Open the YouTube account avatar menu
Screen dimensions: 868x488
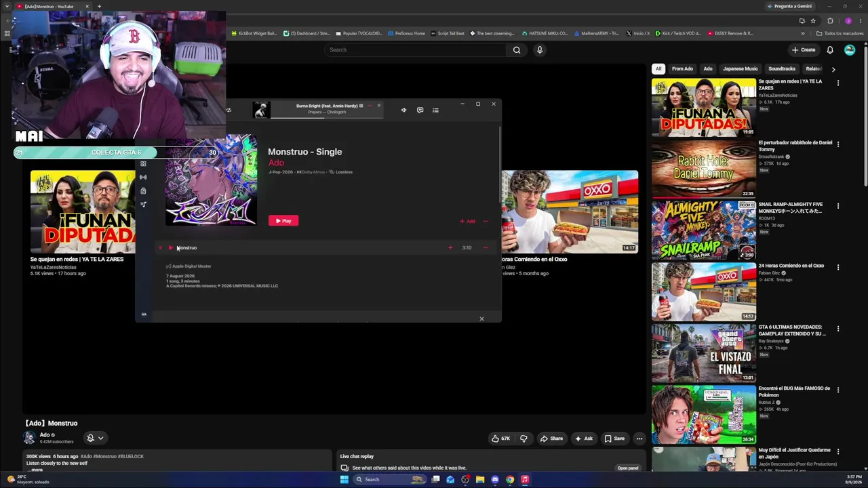coord(850,49)
